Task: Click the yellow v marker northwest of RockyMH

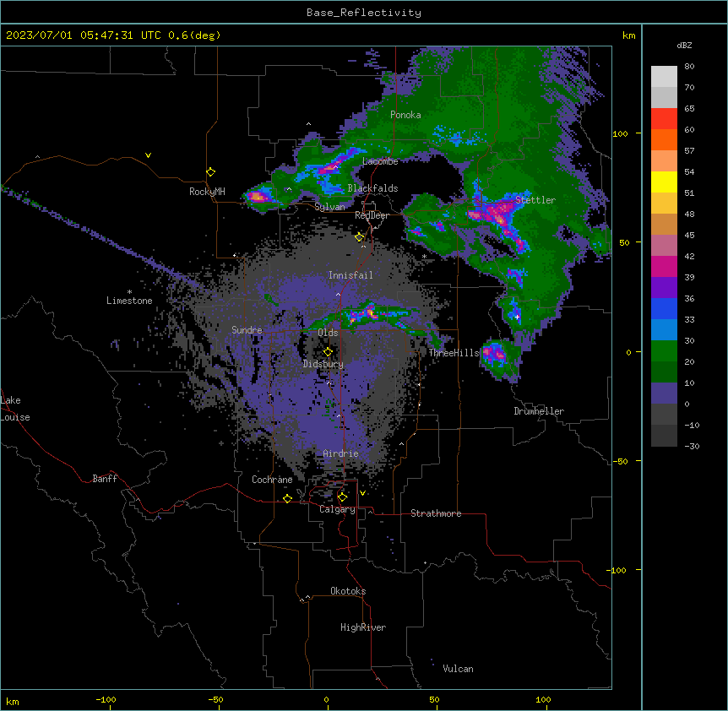Action: pos(148,155)
